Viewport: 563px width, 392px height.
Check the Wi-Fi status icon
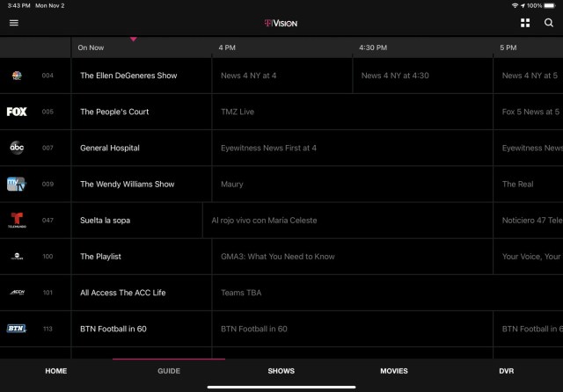515,5
